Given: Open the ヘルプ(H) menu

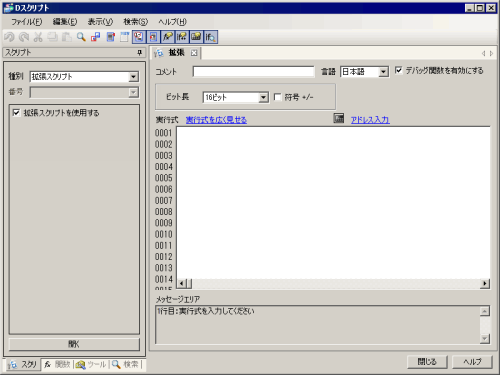Looking at the screenshot, I should click(x=172, y=22).
